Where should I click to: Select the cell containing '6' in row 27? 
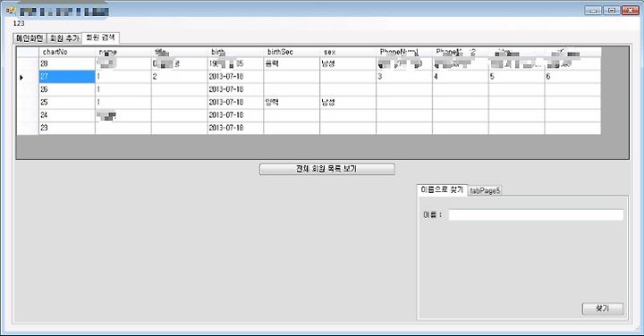[573, 77]
